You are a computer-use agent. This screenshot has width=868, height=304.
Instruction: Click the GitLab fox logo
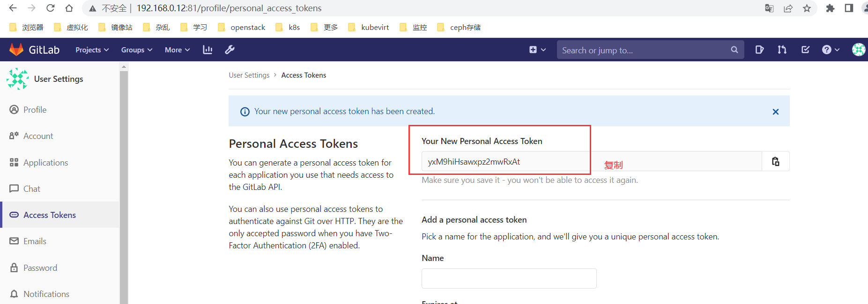pos(16,50)
